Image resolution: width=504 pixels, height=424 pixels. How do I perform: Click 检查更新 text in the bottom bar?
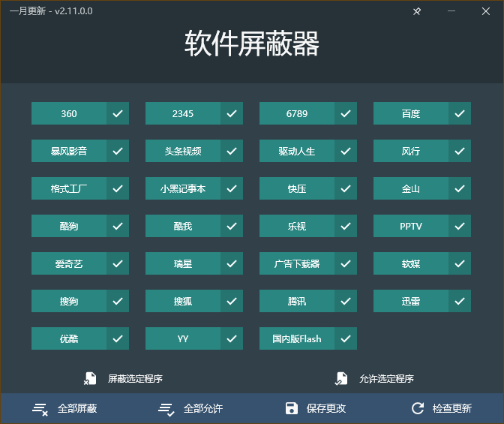452,408
